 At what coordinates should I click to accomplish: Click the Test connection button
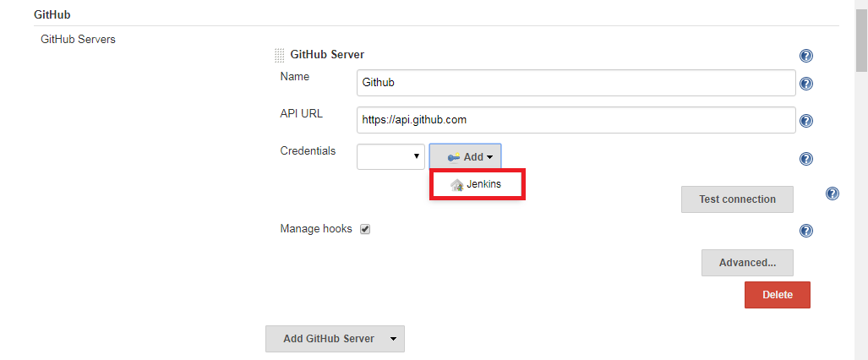[737, 199]
